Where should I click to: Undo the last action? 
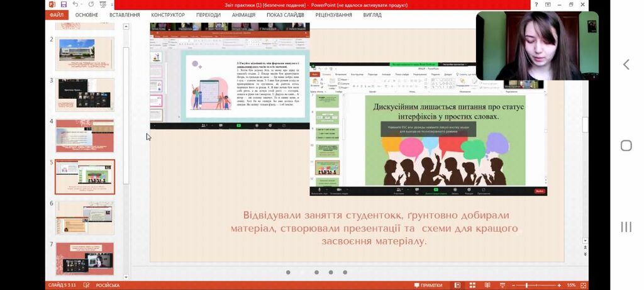pyautogui.click(x=75, y=4)
